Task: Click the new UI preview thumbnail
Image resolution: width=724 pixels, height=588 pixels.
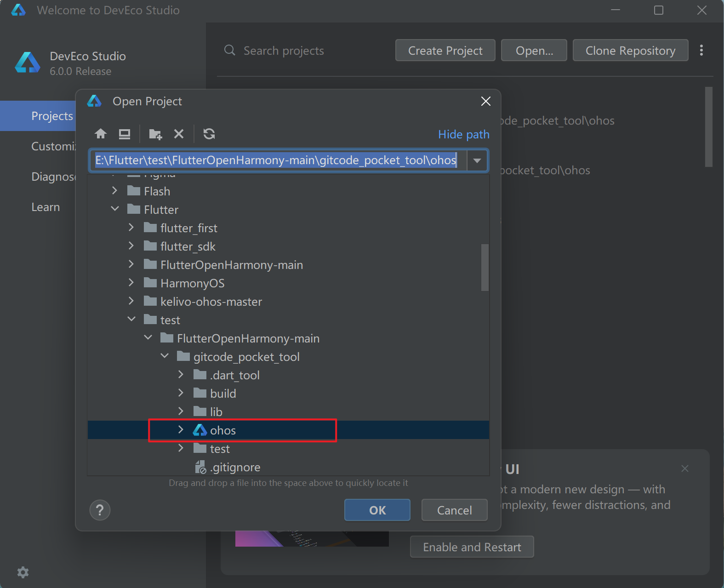Action: tap(312, 539)
